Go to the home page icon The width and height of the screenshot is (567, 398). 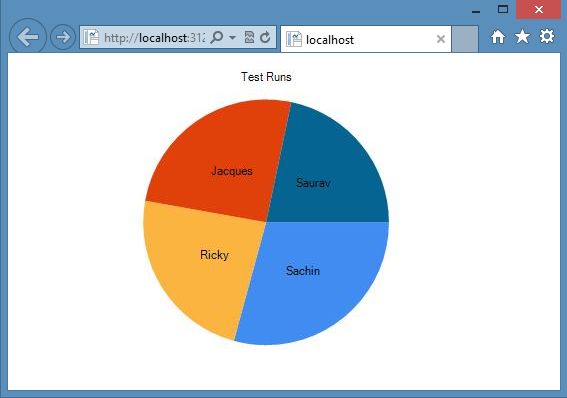tap(498, 37)
